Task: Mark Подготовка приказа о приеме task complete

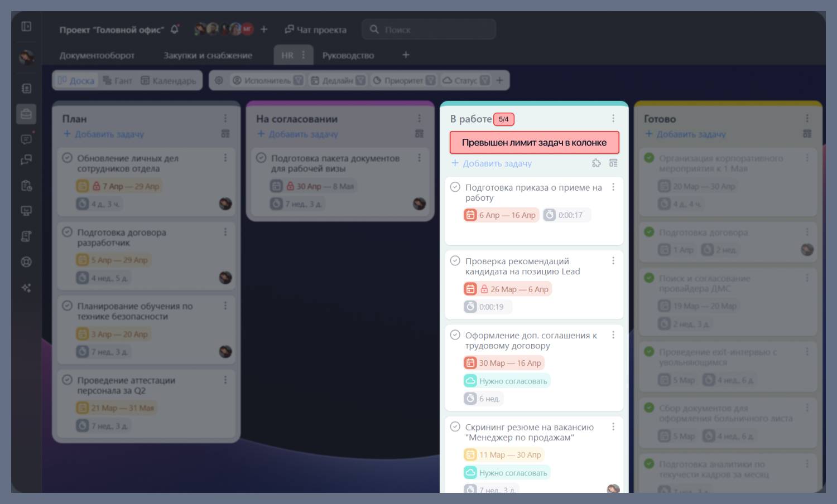Action: point(455,187)
